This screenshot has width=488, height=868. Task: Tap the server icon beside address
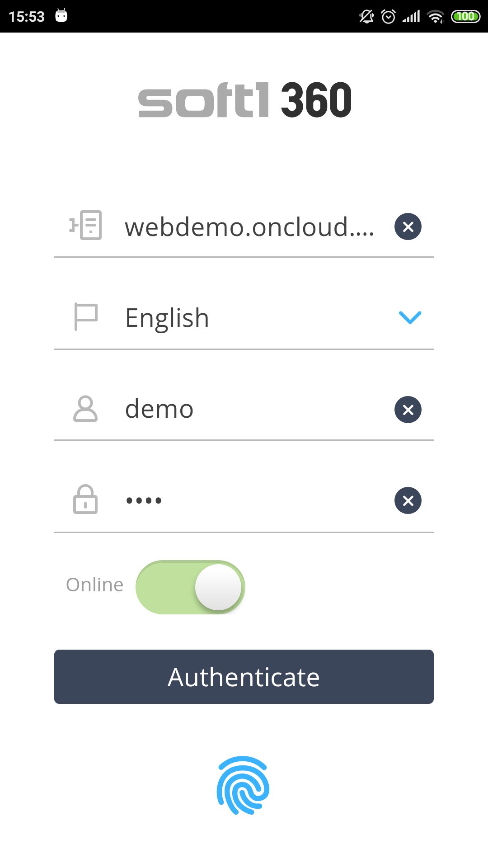(x=86, y=225)
